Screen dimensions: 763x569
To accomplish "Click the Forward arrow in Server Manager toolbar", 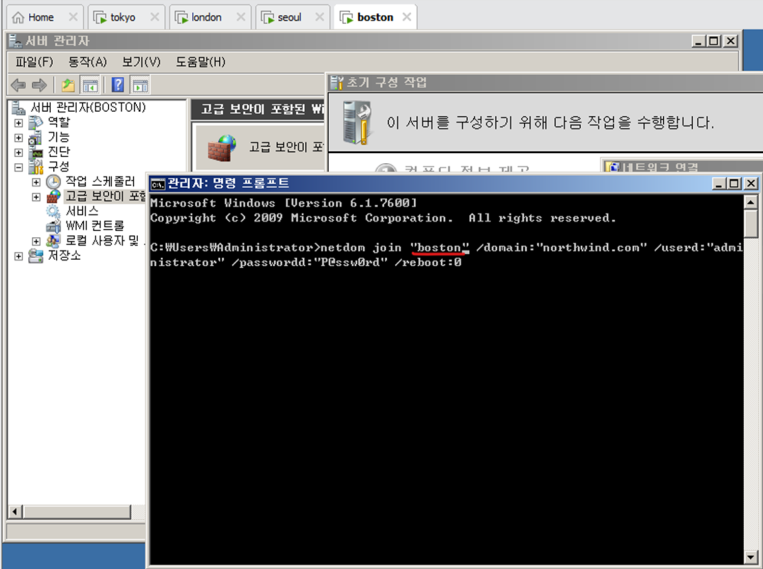I will pos(39,85).
